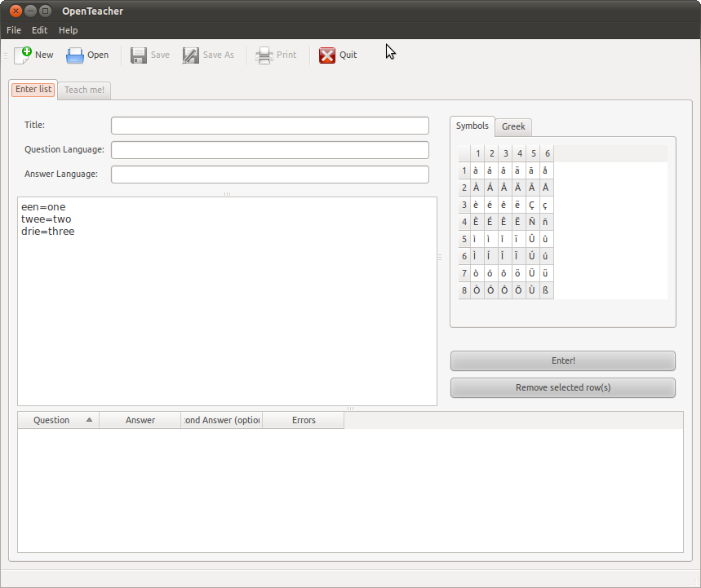Click the Save As toolbar icon
The height and width of the screenshot is (588, 701).
(x=191, y=55)
